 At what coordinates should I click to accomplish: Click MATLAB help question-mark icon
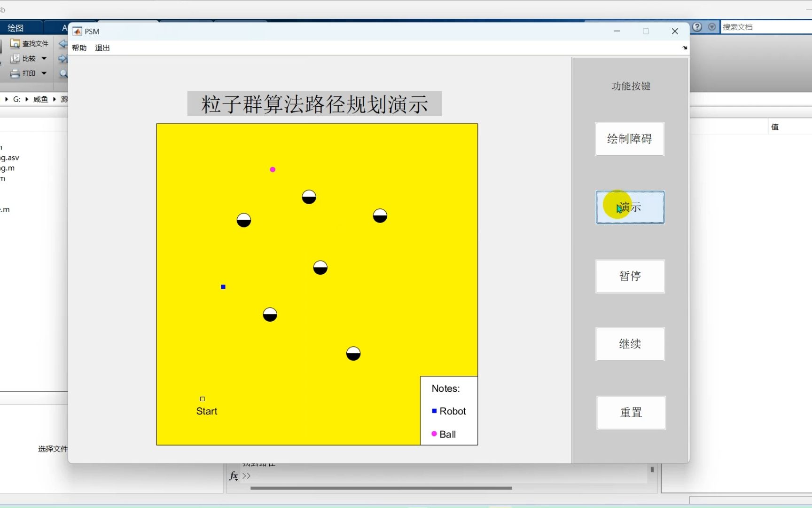[x=697, y=27]
